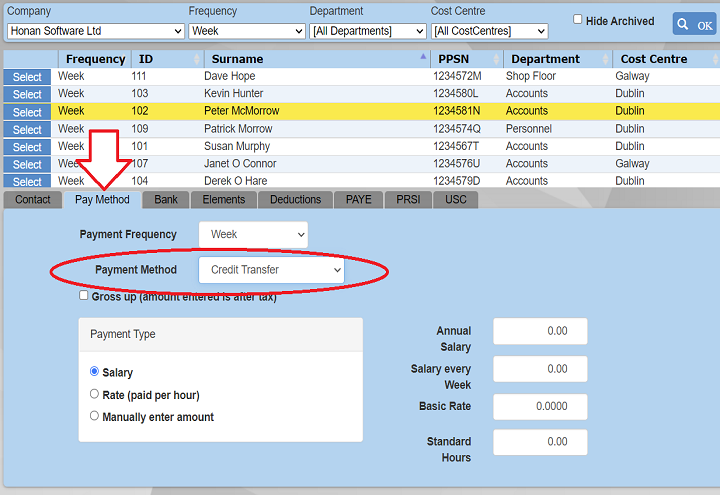Select Rate (paid per hour) option
Screen dimensions: 720x495
coord(95,395)
